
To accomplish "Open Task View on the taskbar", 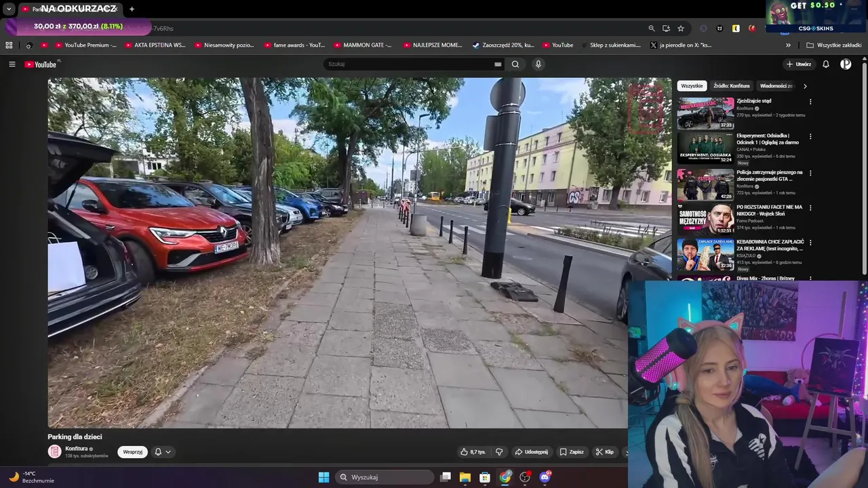I will point(446,477).
